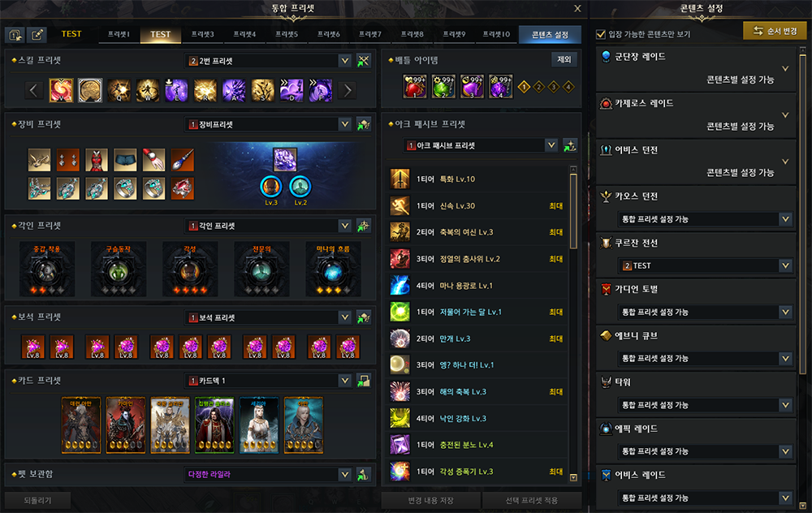Screen dimensions: 812x513
Task: Select battle item slot 4 diamond
Action: pos(568,87)
